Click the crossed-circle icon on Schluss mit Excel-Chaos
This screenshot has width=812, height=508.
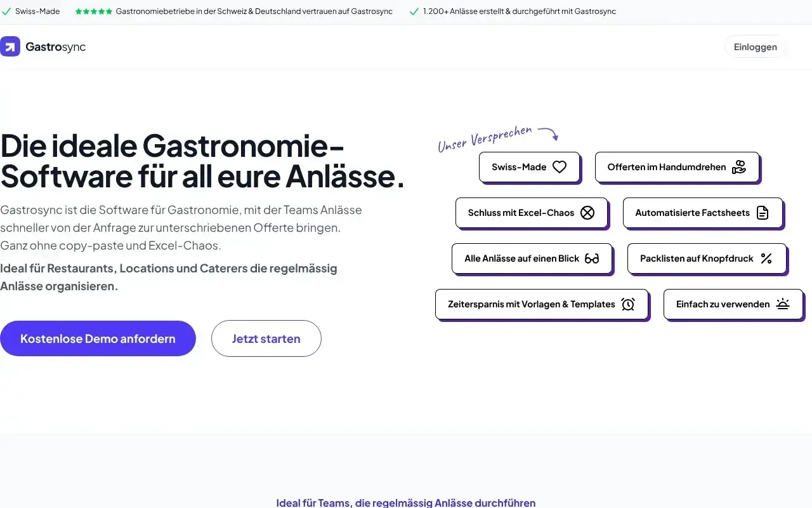point(586,212)
